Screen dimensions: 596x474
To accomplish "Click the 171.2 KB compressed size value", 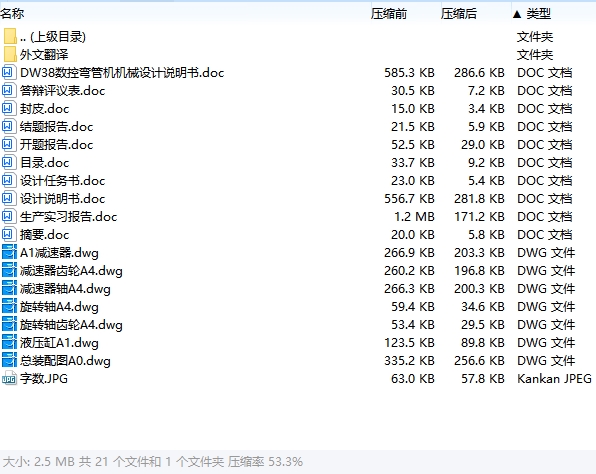I will tap(479, 217).
